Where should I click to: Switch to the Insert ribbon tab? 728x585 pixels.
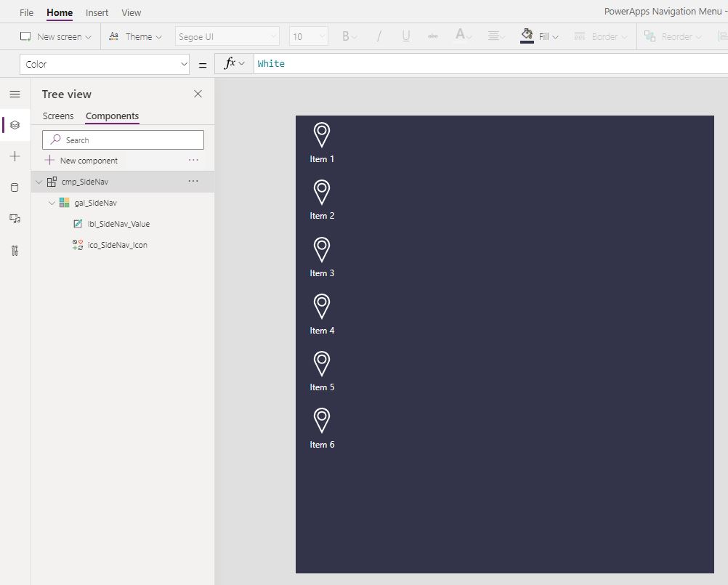point(97,12)
